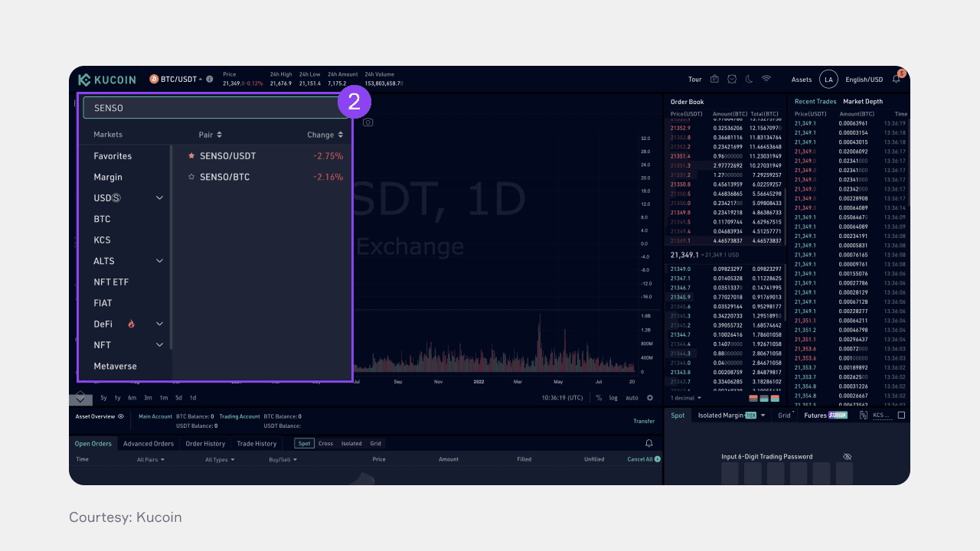The width and height of the screenshot is (980, 551).
Task: Click the fee percentage icon near KCS
Action: click(864, 416)
